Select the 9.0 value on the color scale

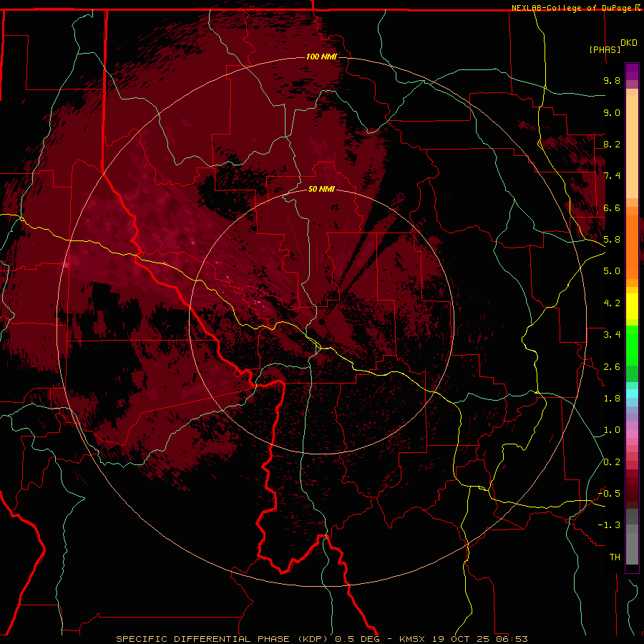(612, 113)
